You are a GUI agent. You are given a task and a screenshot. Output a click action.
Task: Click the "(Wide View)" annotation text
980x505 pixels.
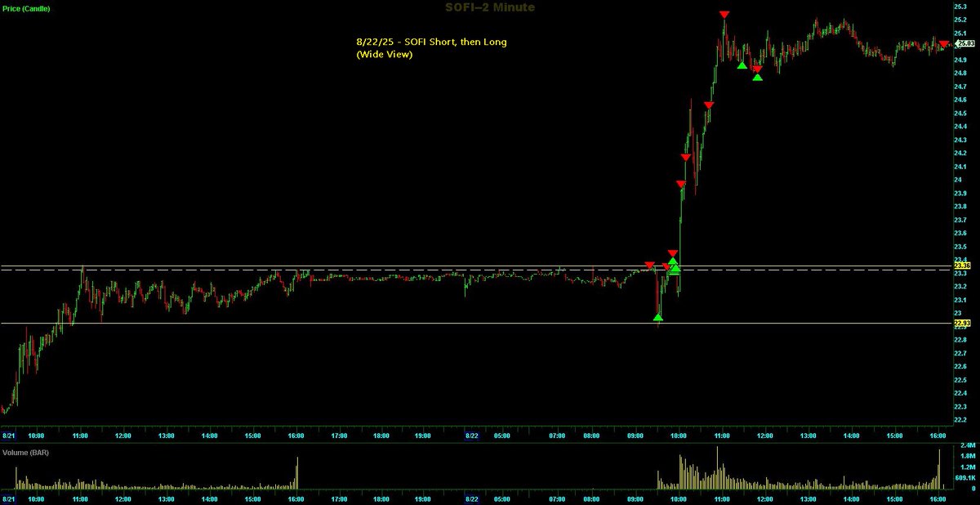click(384, 55)
